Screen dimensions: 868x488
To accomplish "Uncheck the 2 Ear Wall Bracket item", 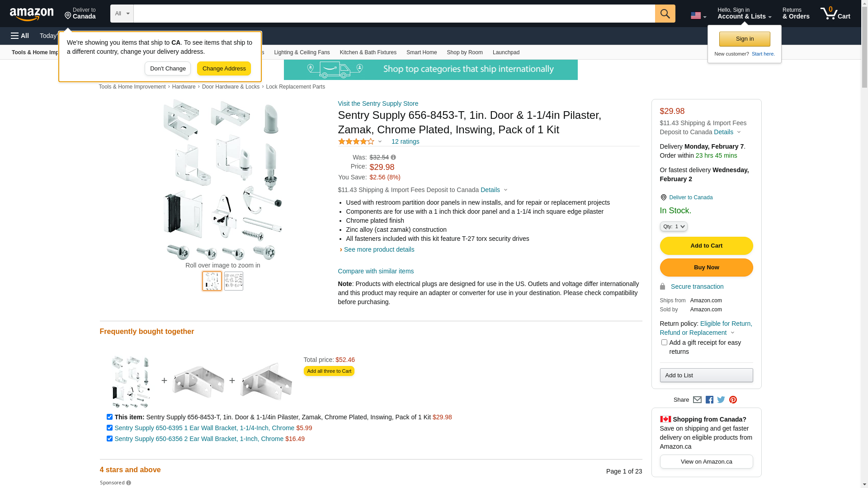I will pyautogui.click(x=109, y=439).
